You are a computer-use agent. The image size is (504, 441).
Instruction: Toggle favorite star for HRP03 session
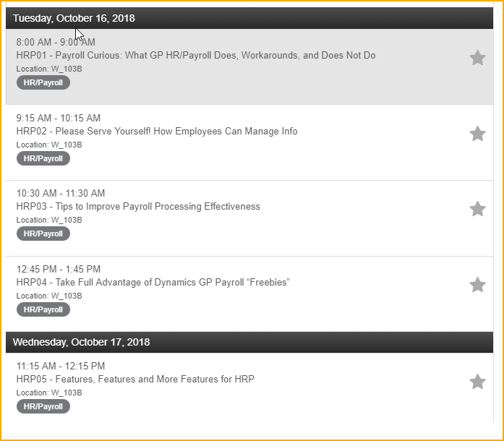477,209
